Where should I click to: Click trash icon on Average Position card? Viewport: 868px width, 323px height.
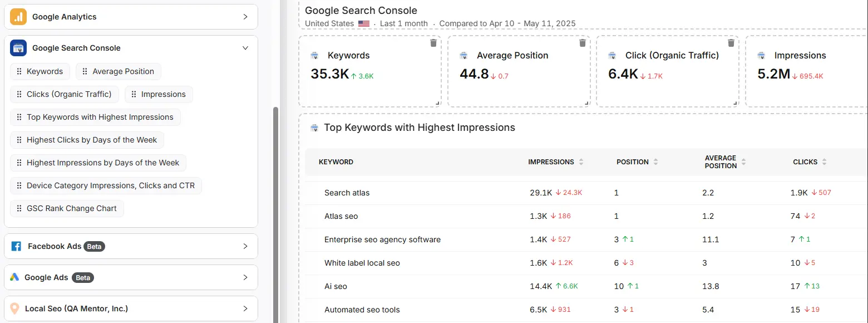[x=583, y=43]
